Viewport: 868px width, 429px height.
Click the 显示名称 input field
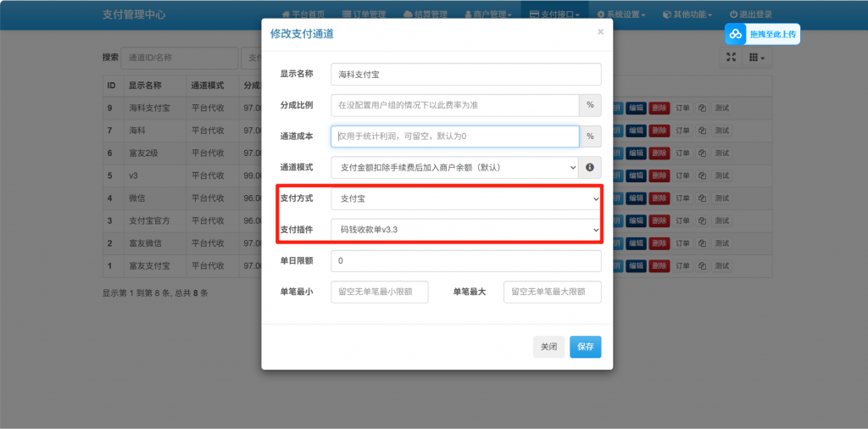coord(465,74)
